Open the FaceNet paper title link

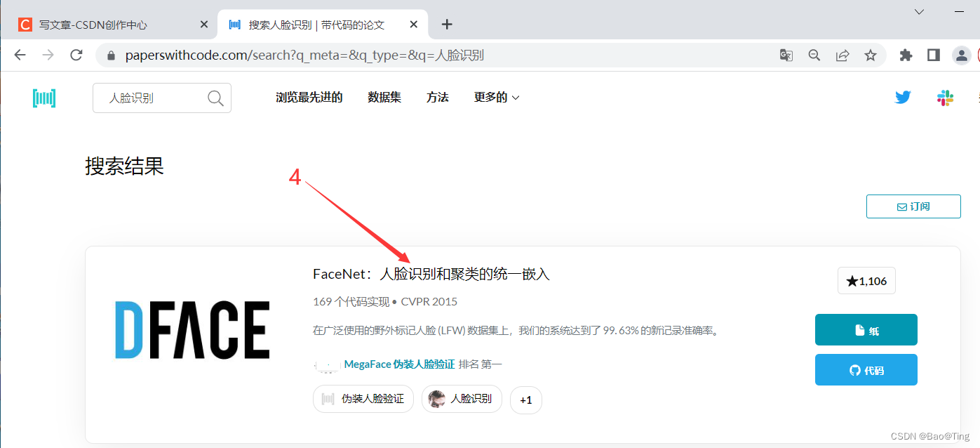tap(431, 274)
